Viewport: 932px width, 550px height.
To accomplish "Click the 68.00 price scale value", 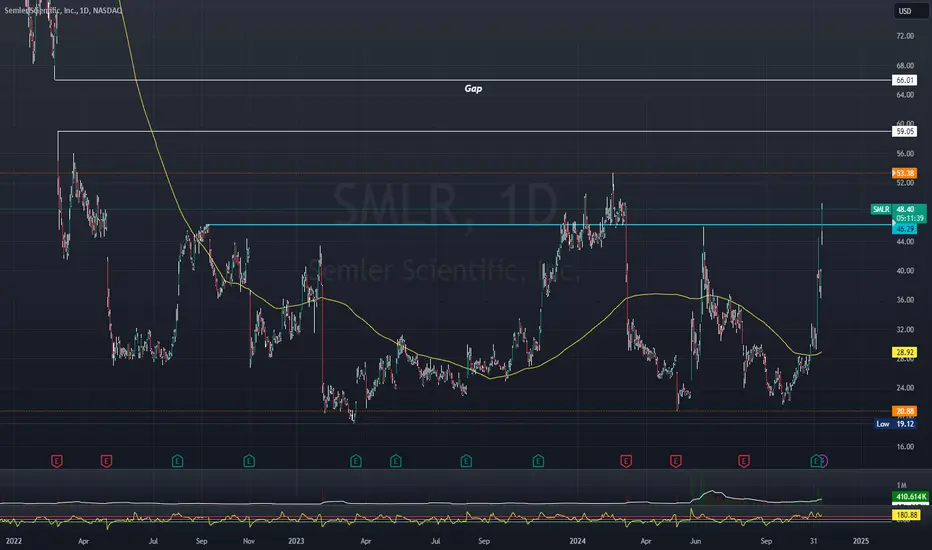I will click(x=905, y=65).
